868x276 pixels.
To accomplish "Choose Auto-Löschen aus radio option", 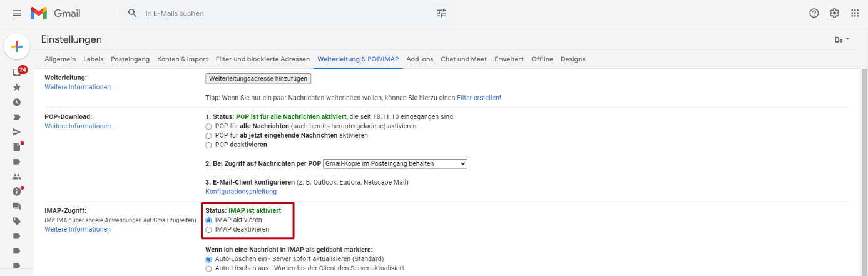I will 209,268.
